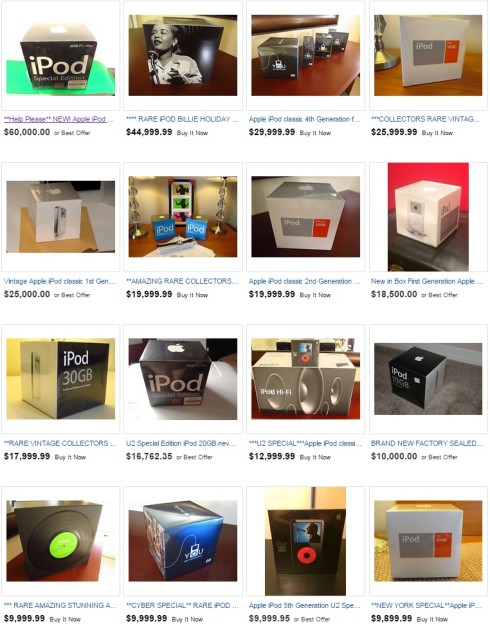The width and height of the screenshot is (490, 624).
Task: Open the '***COLLECTORS RARE VINTAG...' listing link
Action: tap(425, 119)
